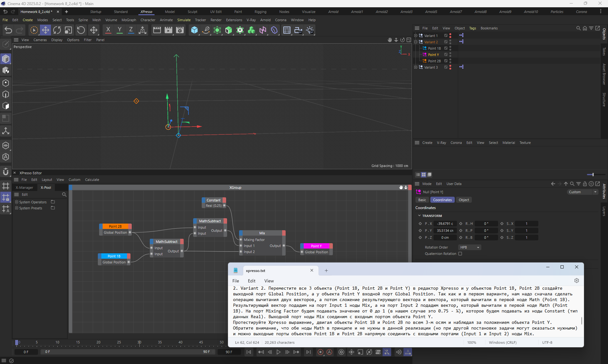608x364 pixels.
Task: Open Rotation Order HPB dropdown
Action: (x=469, y=247)
